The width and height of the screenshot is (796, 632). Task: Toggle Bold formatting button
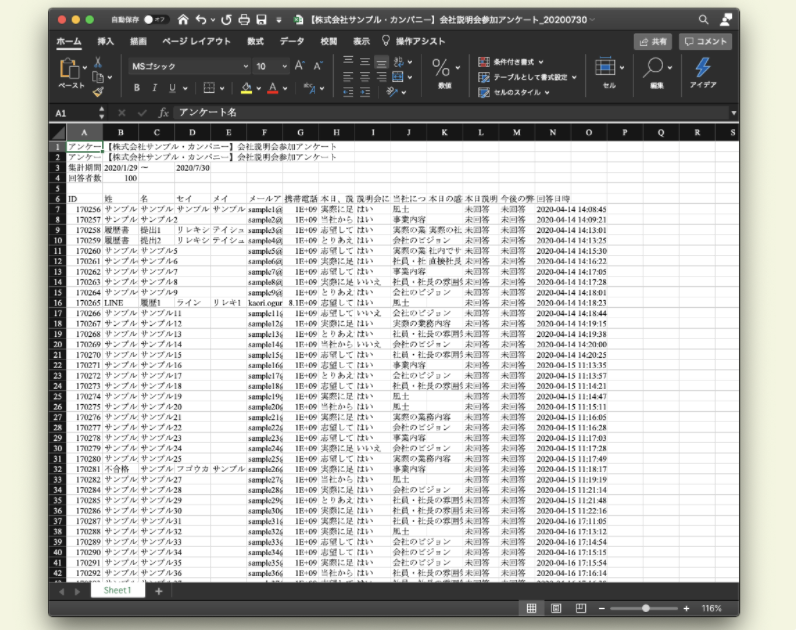coord(138,88)
